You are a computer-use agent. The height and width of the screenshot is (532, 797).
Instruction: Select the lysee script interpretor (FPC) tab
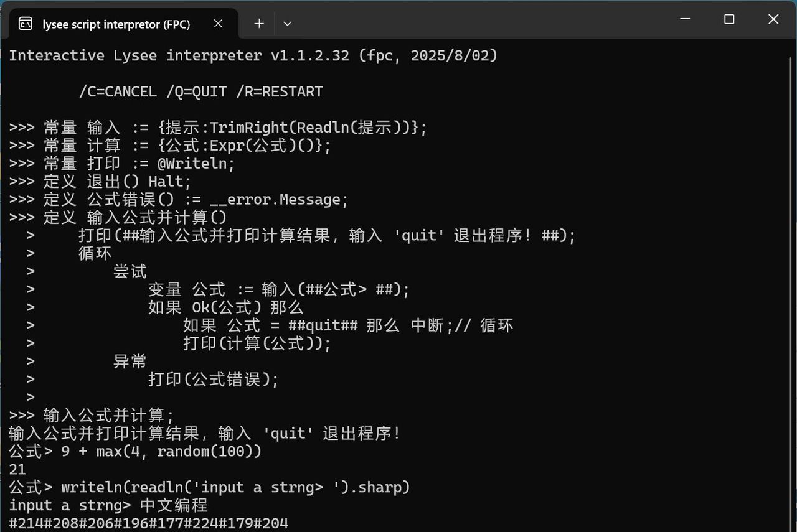coord(116,24)
